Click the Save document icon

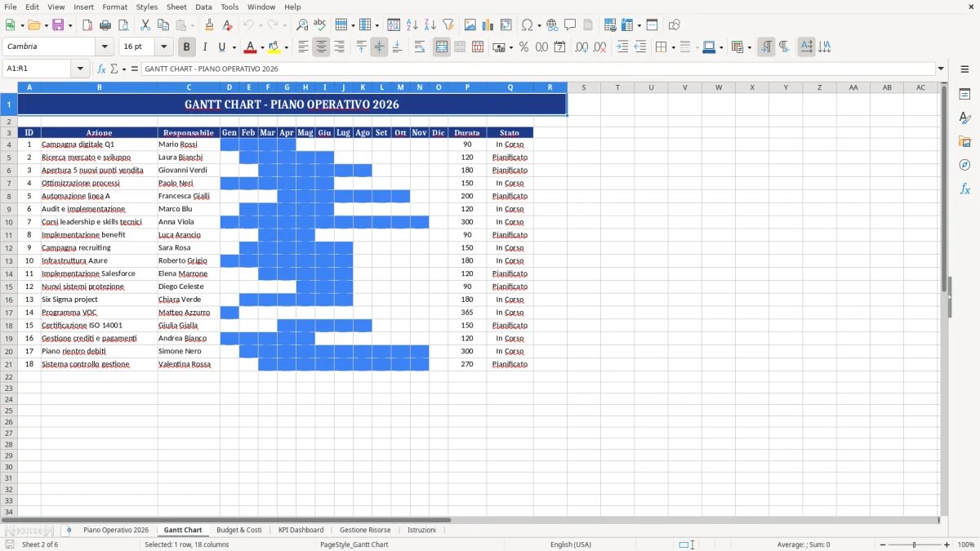(58, 25)
